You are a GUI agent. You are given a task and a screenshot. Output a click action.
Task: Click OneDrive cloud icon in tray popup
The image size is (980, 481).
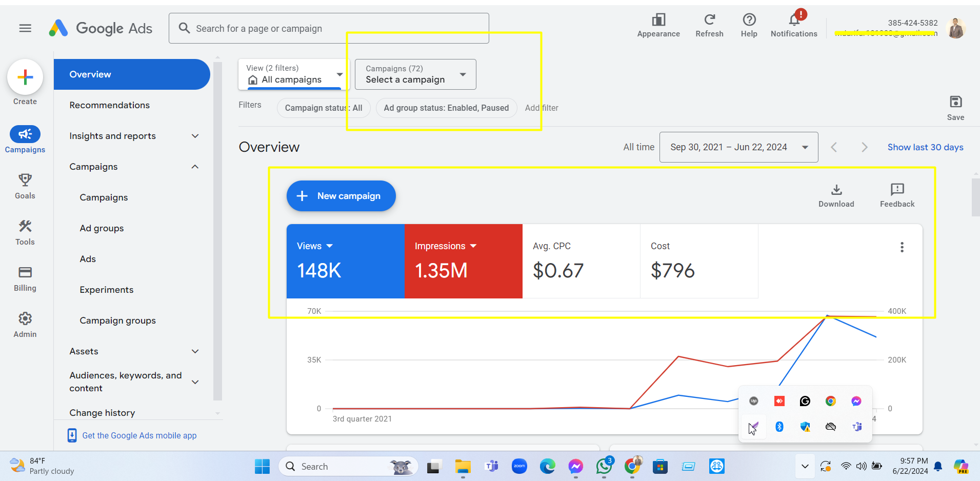pyautogui.click(x=830, y=427)
